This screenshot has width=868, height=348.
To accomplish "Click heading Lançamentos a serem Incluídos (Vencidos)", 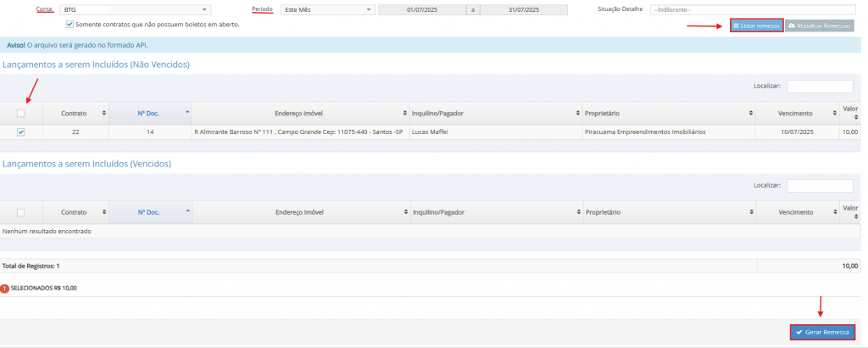I will 87,164.
